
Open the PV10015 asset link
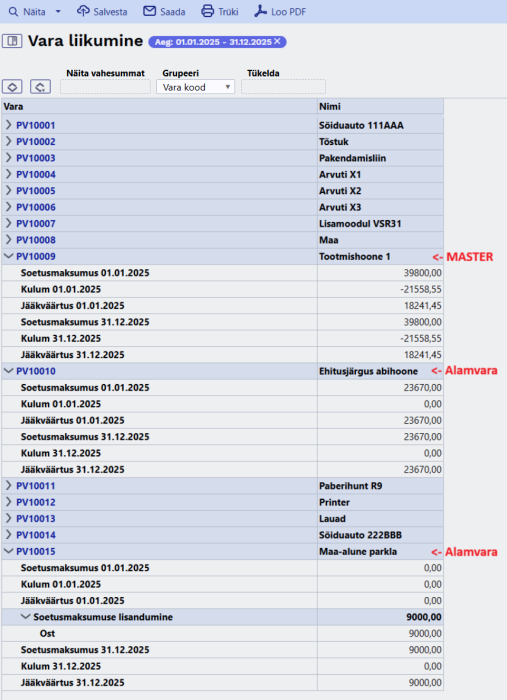coord(36,552)
